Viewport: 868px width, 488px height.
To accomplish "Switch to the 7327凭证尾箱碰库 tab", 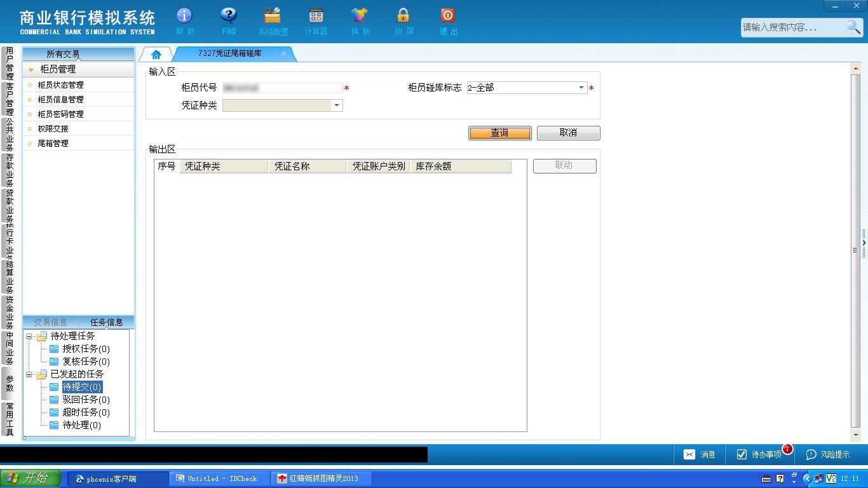I will coord(229,53).
